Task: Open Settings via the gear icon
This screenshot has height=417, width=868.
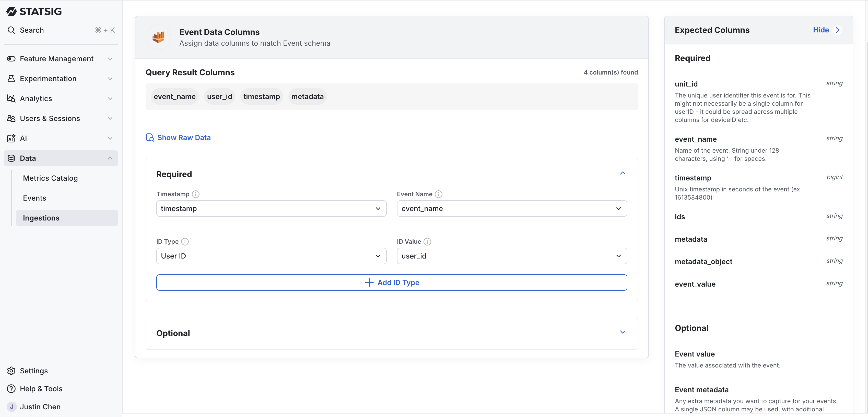Action: (11, 371)
